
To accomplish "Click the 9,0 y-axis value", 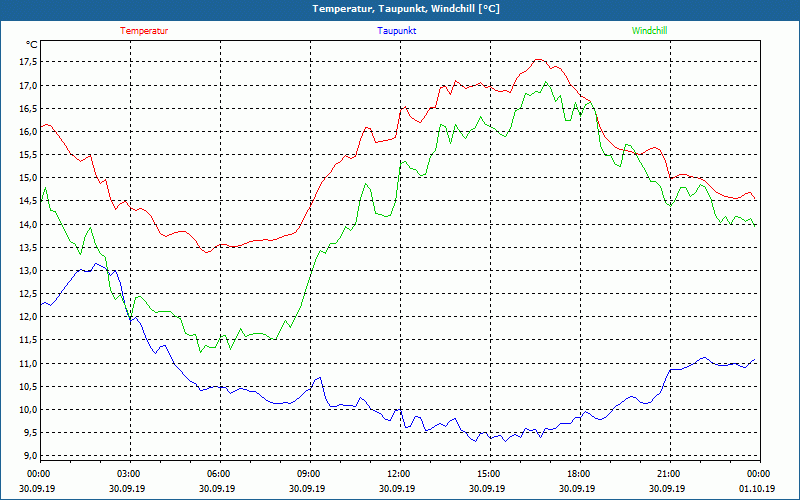I will [30, 456].
